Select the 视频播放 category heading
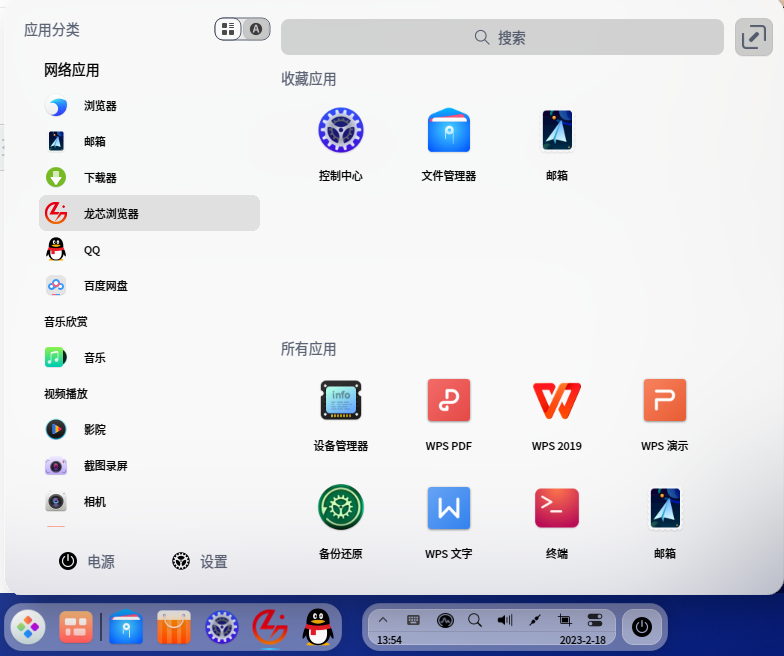This screenshot has height=656, width=784. (66, 394)
